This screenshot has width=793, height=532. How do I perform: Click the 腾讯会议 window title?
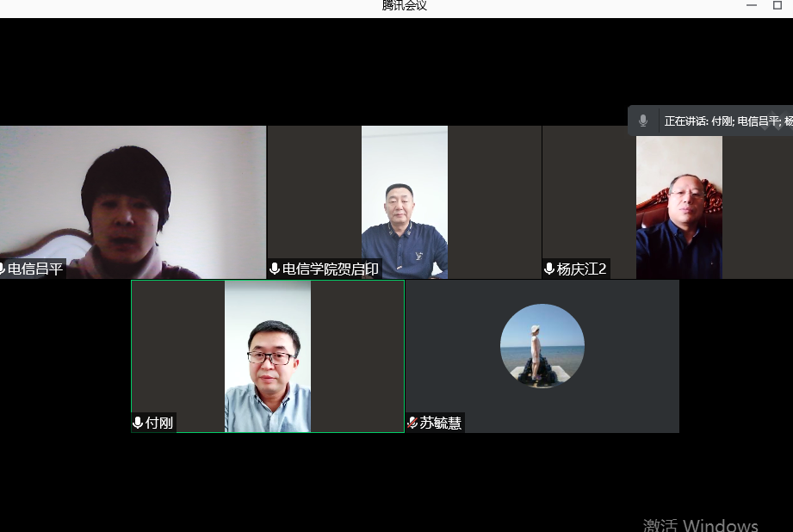405,5
